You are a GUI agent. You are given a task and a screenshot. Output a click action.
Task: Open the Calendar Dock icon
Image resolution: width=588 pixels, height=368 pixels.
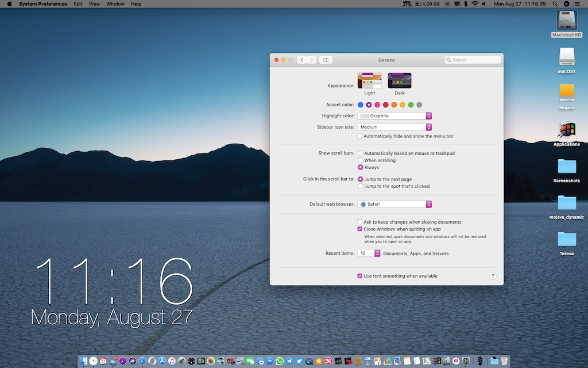click(103, 361)
